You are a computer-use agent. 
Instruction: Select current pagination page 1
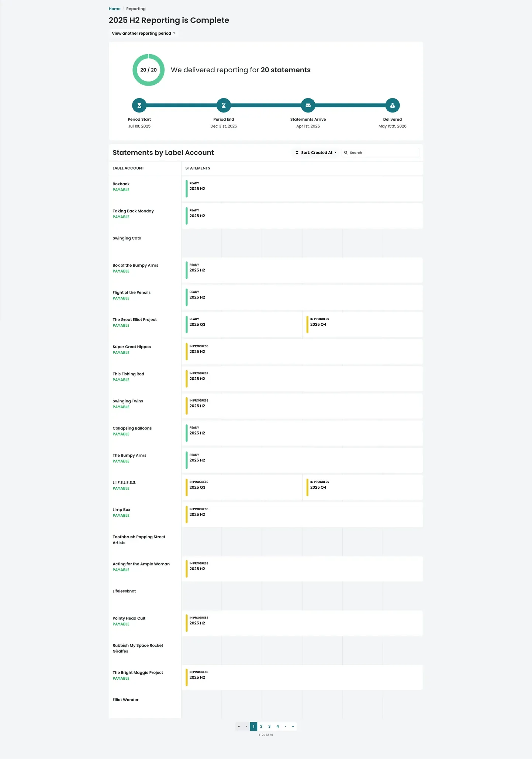tap(253, 726)
